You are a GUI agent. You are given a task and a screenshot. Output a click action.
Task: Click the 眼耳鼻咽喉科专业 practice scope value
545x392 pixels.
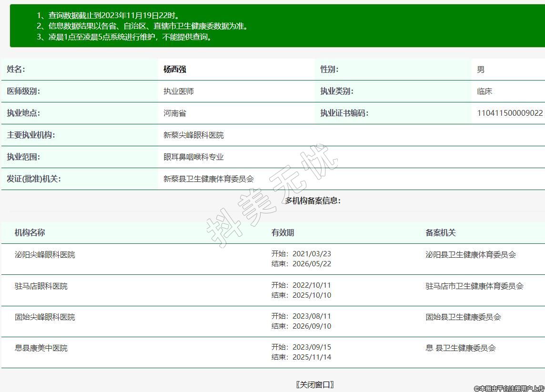tap(193, 157)
